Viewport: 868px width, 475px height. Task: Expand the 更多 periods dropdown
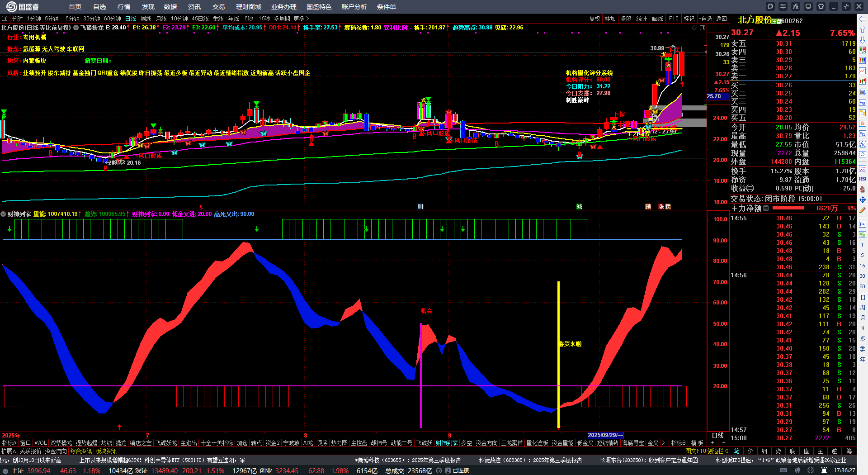click(x=301, y=19)
